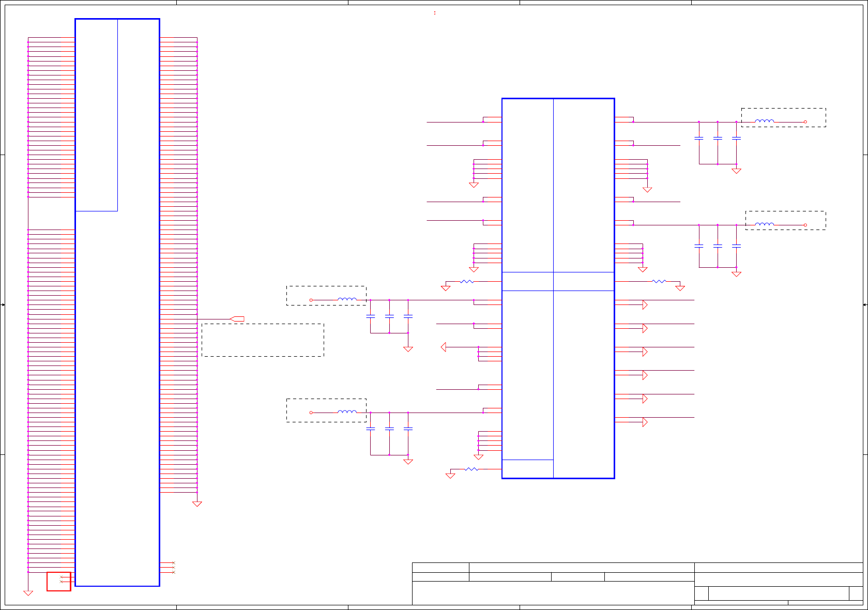Select the rightmost capacitor in the top-right filter group
868x610 pixels.
coord(737,138)
